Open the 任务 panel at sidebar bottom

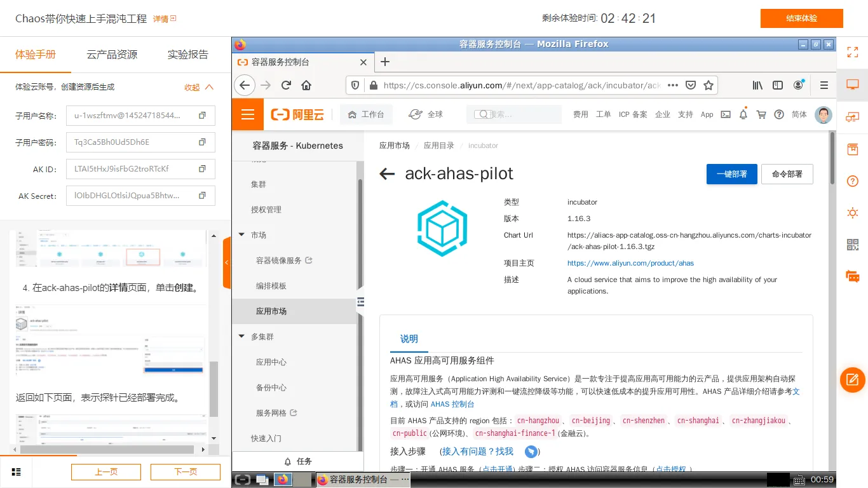pos(297,461)
